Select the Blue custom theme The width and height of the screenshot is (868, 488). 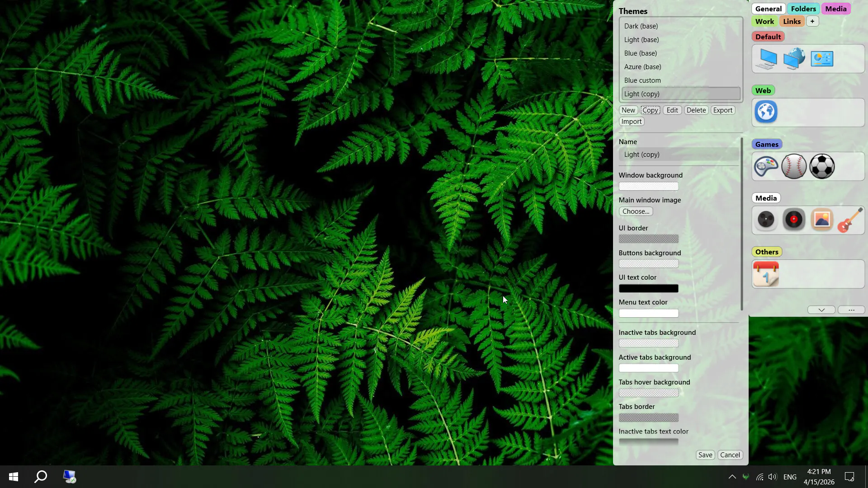[x=681, y=80]
